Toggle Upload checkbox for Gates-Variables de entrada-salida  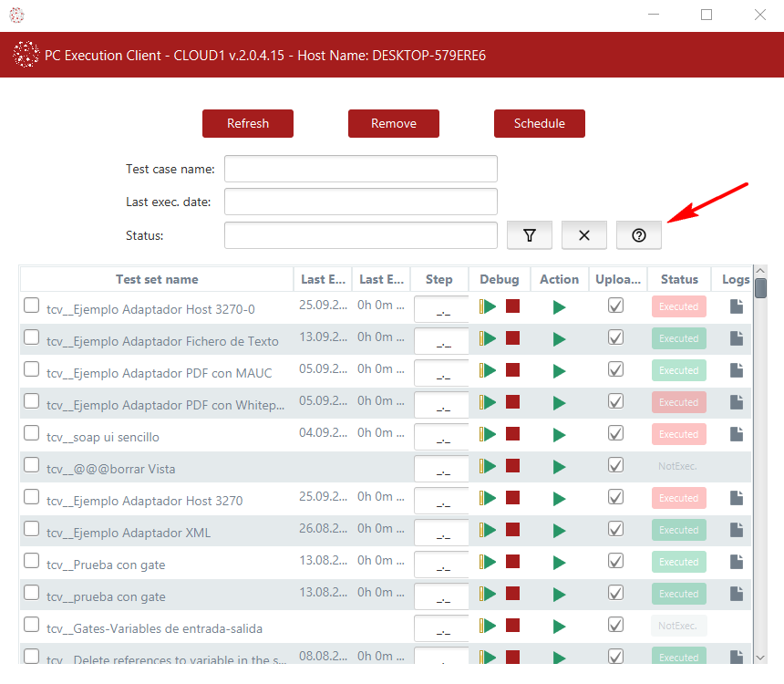pos(616,626)
